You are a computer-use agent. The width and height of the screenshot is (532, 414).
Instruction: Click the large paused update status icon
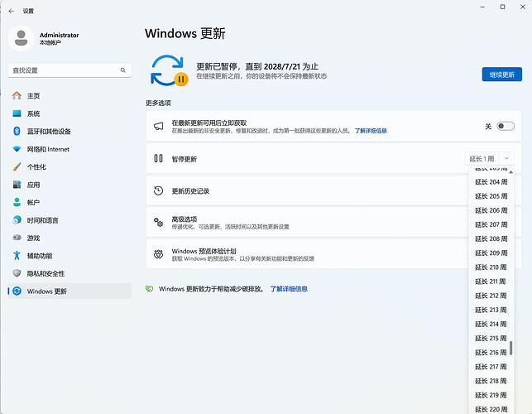(x=169, y=70)
